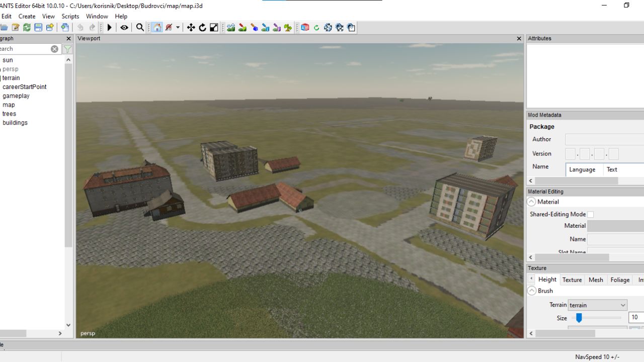
Task: Open the magnifying glass search tool
Action: (x=140, y=28)
